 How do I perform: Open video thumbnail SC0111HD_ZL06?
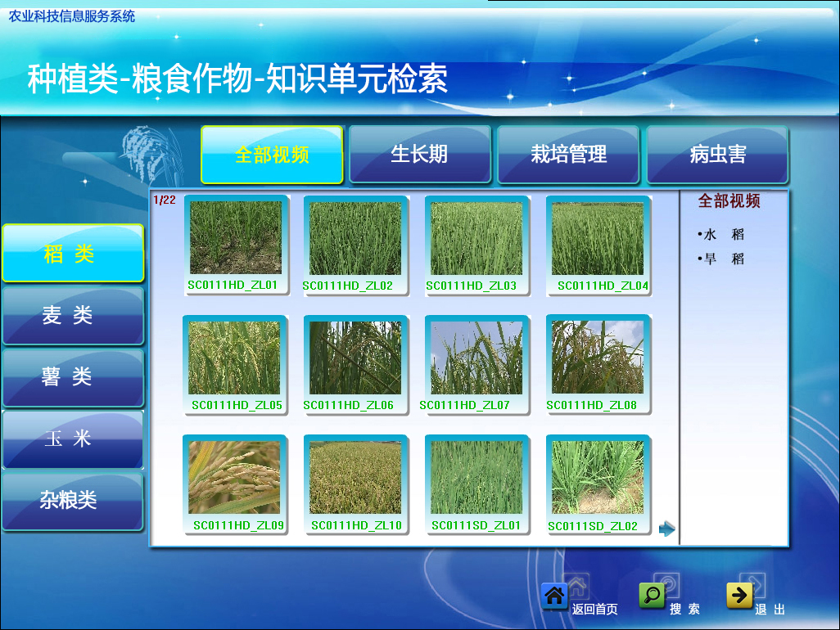pyautogui.click(x=355, y=365)
